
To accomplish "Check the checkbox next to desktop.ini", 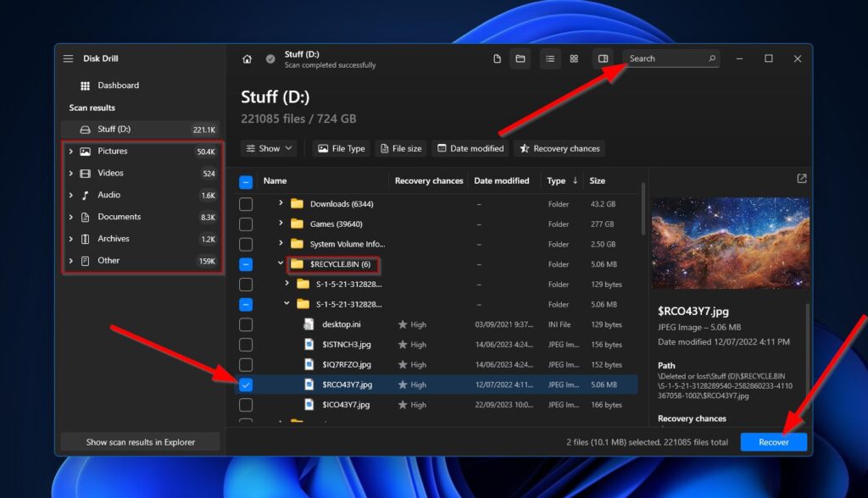I will (246, 324).
